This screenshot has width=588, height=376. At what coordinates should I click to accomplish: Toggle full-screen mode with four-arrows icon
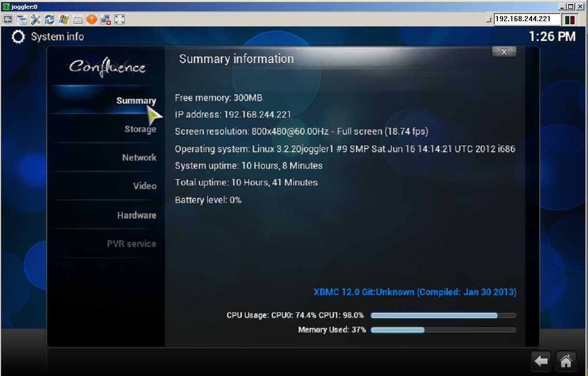[119, 20]
